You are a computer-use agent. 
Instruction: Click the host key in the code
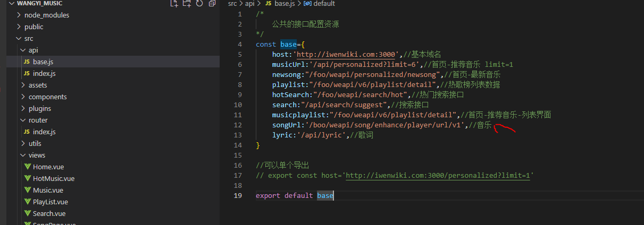tap(280, 55)
